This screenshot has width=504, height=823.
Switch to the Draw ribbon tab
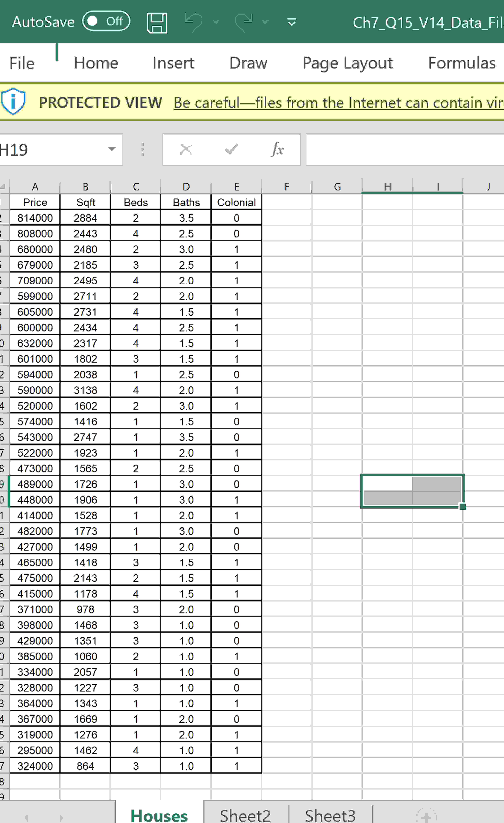(248, 63)
